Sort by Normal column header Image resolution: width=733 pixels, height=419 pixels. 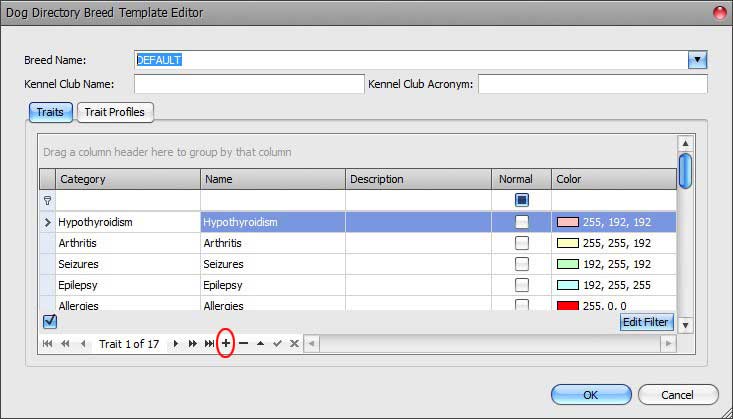click(521, 179)
